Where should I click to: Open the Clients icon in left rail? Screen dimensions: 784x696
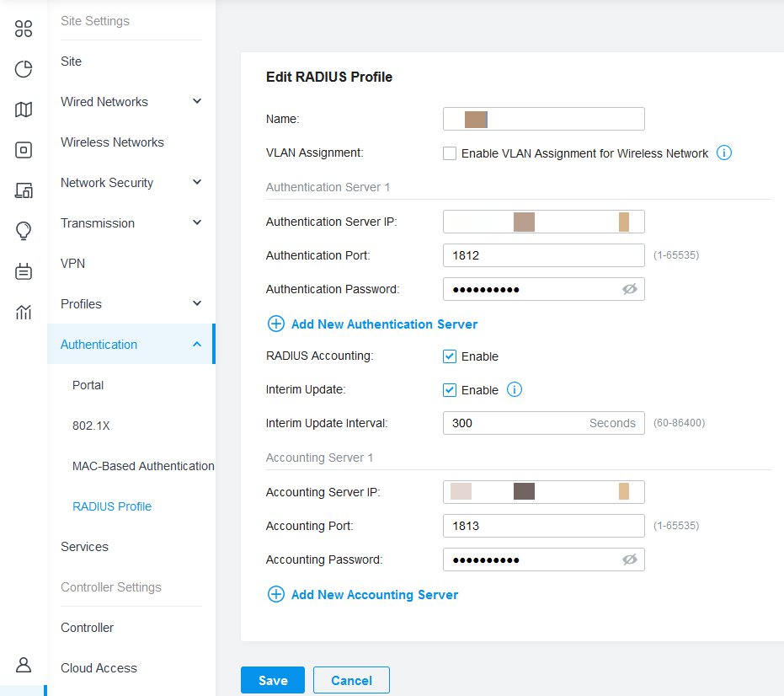coord(24,191)
